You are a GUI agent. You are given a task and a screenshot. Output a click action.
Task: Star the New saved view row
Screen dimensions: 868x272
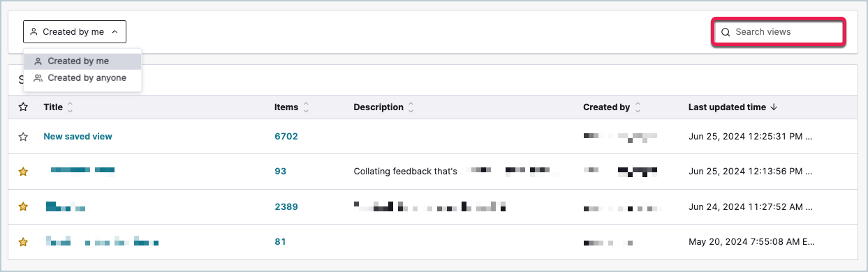[23, 137]
